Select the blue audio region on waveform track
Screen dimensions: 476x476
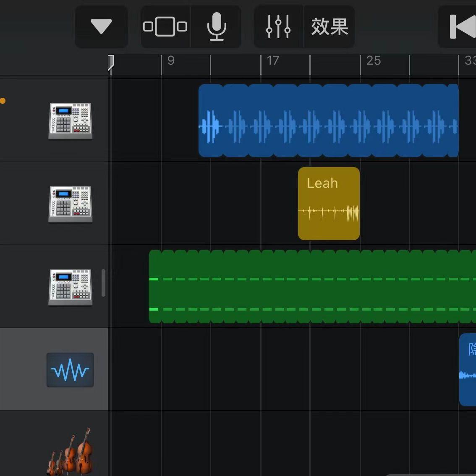click(x=468, y=370)
